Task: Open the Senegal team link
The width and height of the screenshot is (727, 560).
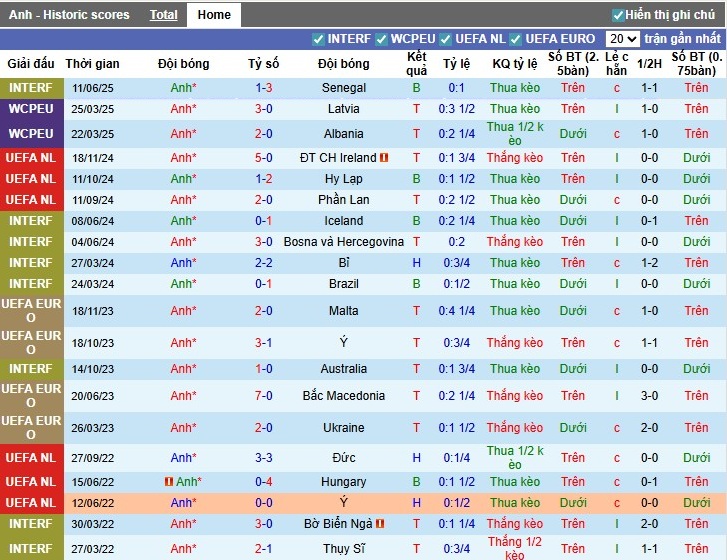Action: (x=344, y=88)
